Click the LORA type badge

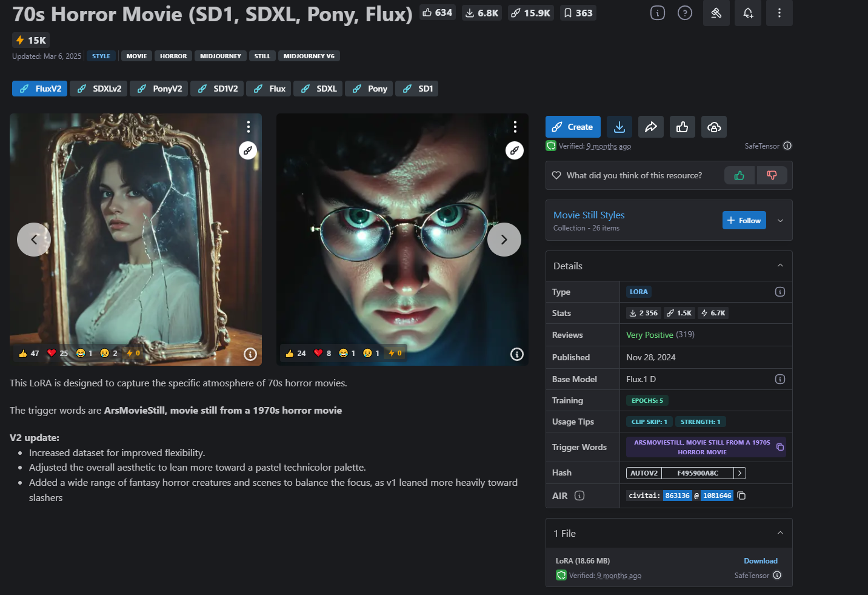coord(639,292)
